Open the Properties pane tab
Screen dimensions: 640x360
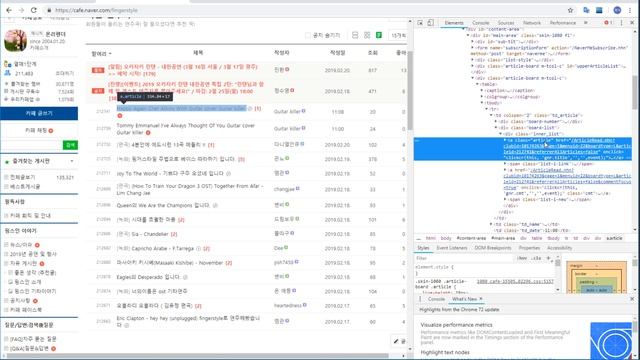click(x=529, y=248)
